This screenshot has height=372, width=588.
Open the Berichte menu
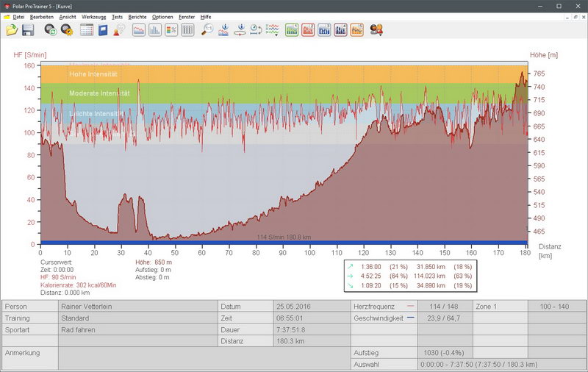137,16
